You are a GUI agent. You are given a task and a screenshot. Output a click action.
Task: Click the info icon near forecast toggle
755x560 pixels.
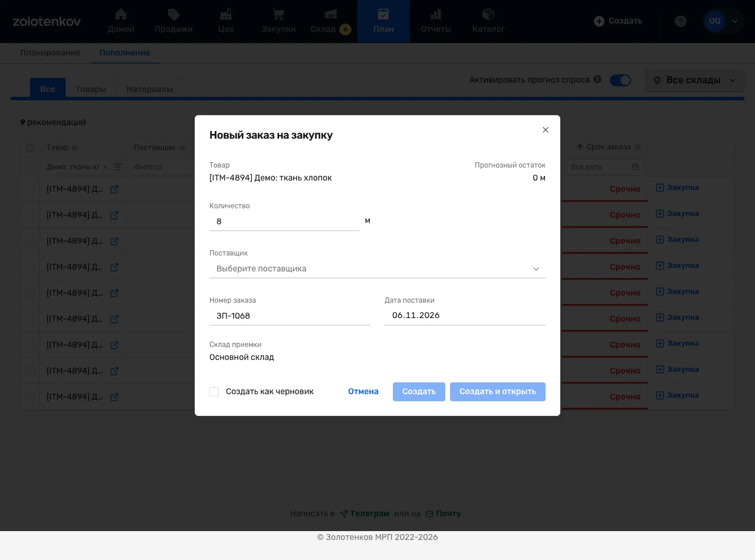click(598, 80)
